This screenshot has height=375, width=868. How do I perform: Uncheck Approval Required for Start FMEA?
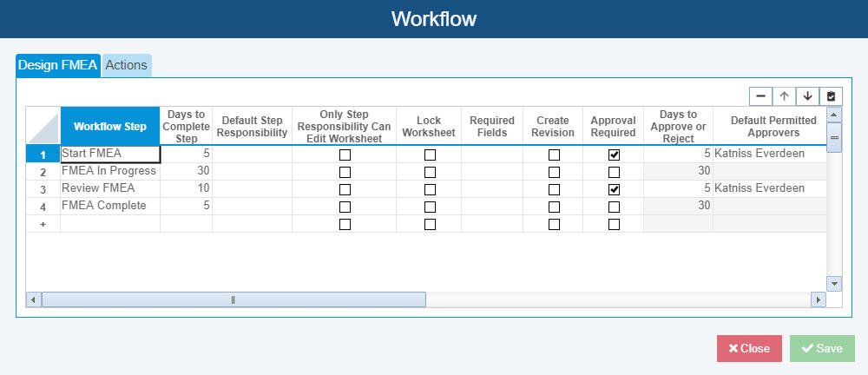614,155
